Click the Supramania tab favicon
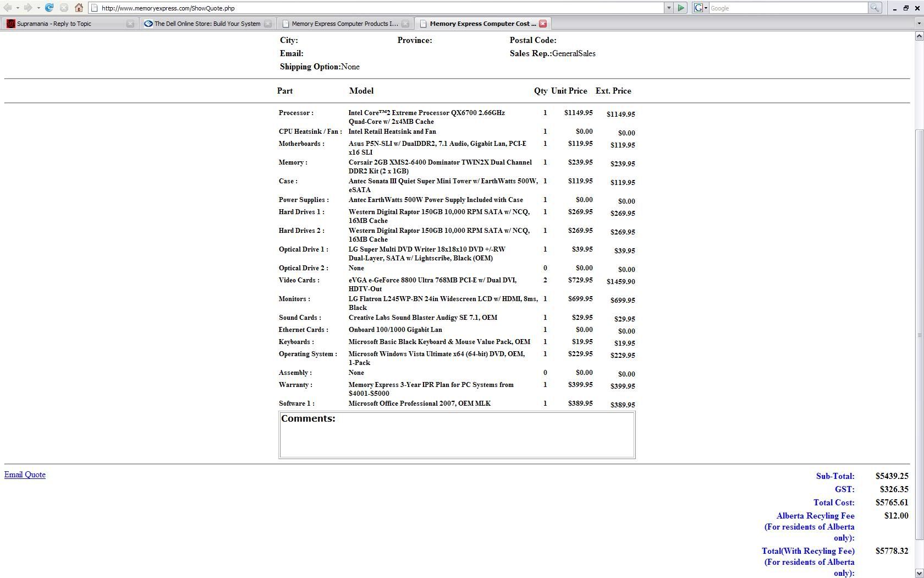The image size is (924, 578). 10,24
